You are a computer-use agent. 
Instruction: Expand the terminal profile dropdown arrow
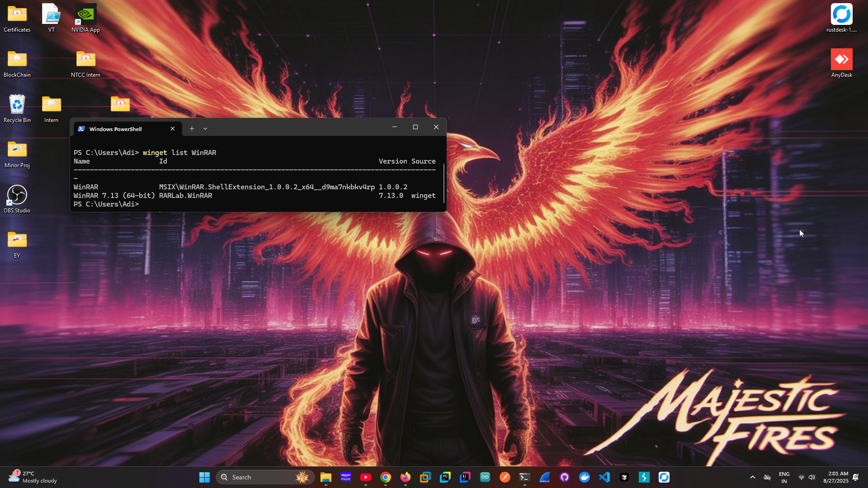click(x=205, y=129)
